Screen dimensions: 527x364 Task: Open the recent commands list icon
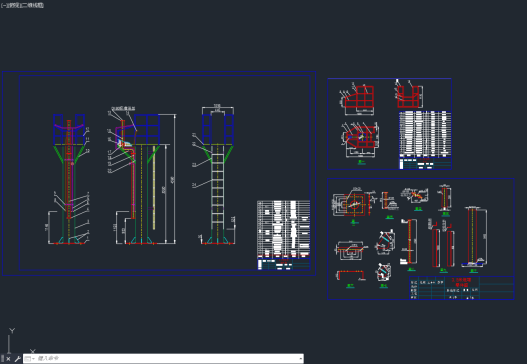point(29,359)
